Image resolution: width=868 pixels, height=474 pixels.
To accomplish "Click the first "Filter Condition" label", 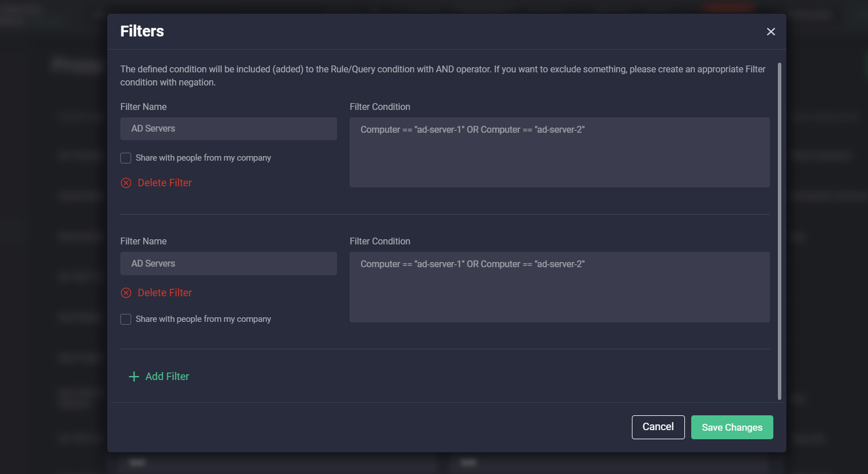I will [380, 107].
